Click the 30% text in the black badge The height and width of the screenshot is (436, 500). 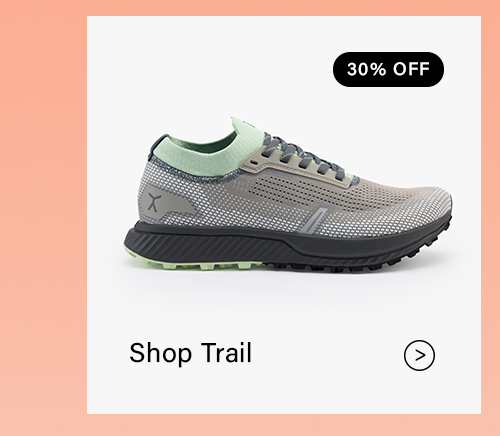pyautogui.click(x=366, y=69)
